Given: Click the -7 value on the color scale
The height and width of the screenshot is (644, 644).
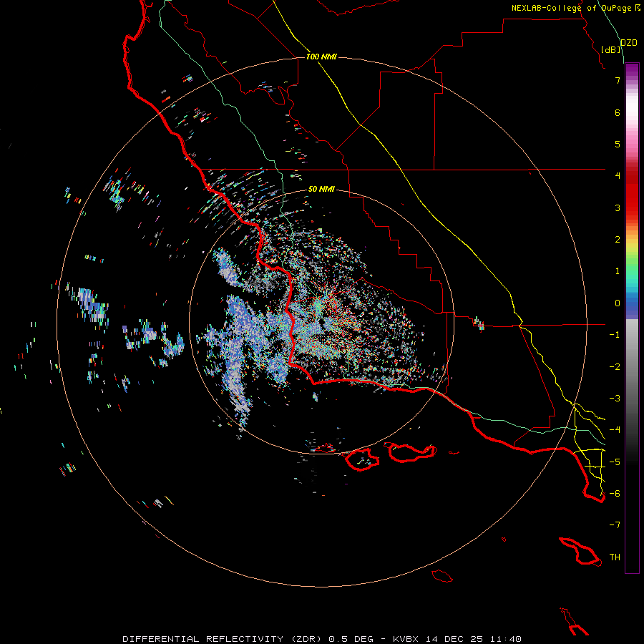Looking at the screenshot, I should click(615, 525).
